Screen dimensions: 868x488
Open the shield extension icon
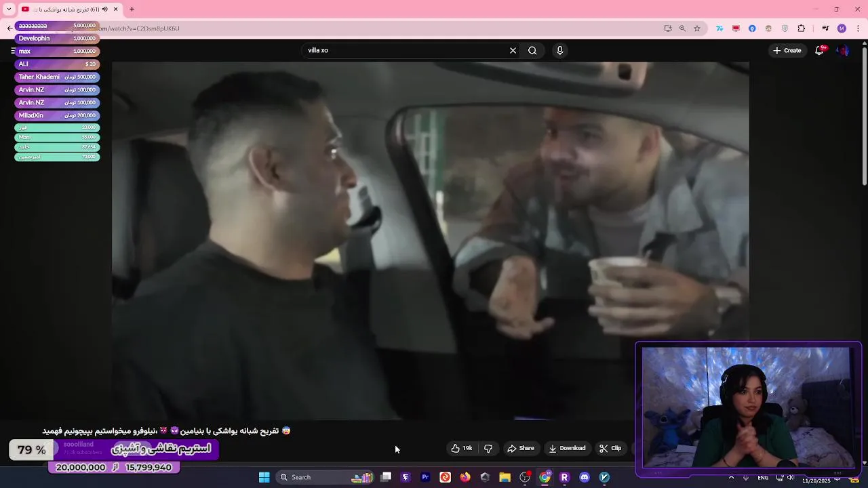pyautogui.click(x=785, y=28)
